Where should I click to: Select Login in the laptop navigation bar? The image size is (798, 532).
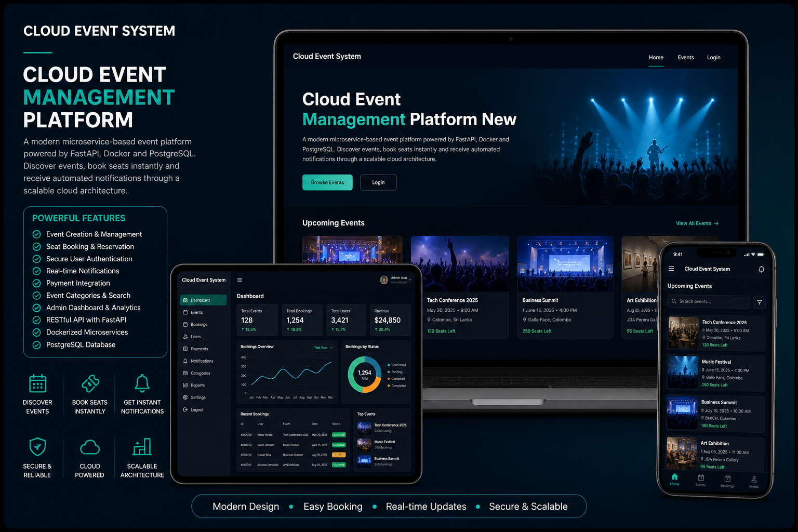(714, 58)
